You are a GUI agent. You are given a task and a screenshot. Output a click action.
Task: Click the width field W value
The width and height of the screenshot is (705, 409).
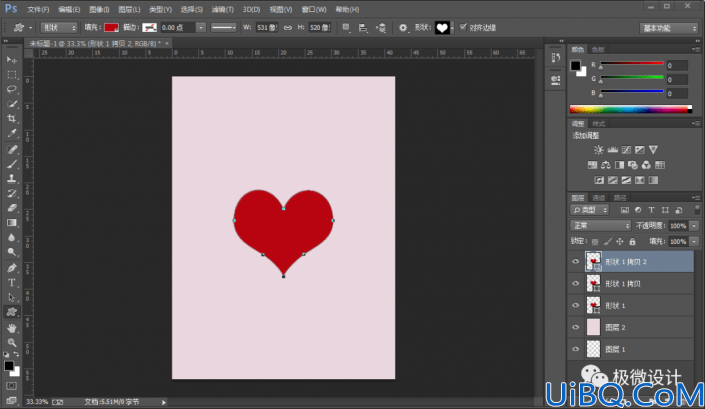[x=267, y=27]
